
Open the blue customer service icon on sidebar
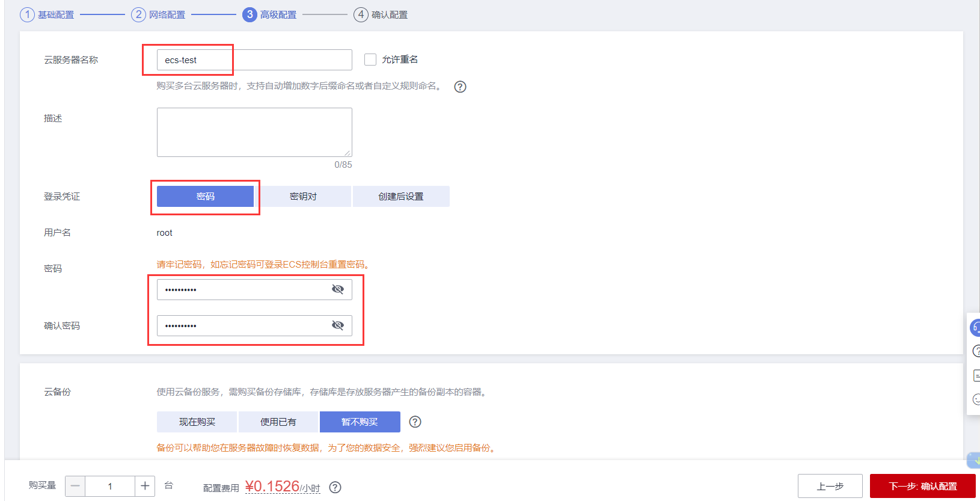[975, 327]
